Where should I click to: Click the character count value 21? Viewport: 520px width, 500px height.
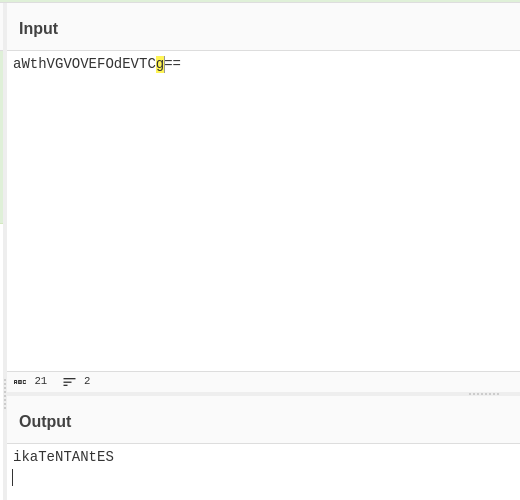[41, 381]
